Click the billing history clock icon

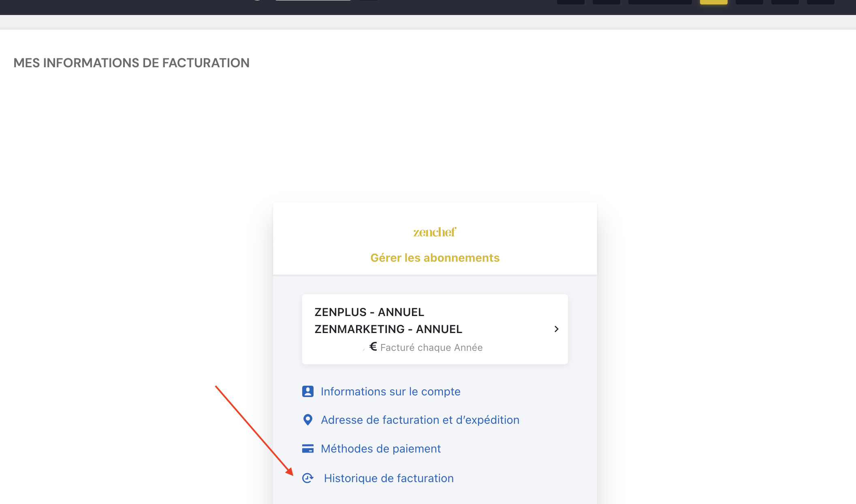308,478
